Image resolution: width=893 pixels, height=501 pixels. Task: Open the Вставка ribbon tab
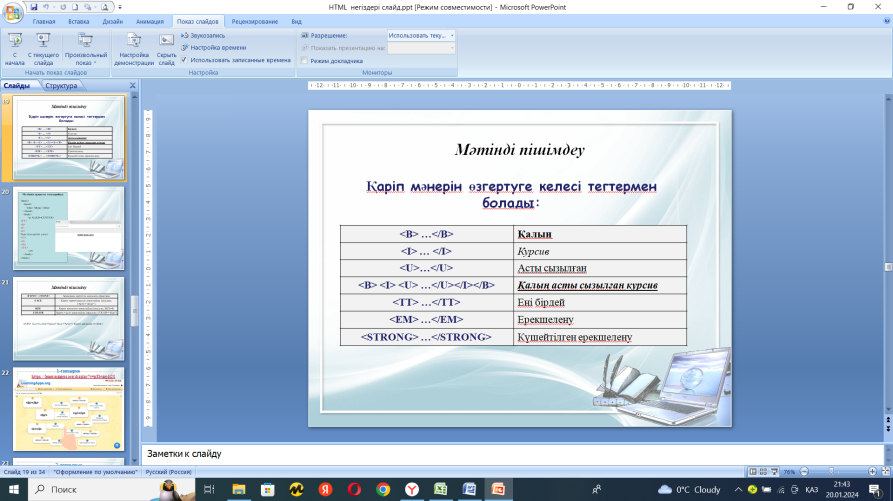pos(79,22)
